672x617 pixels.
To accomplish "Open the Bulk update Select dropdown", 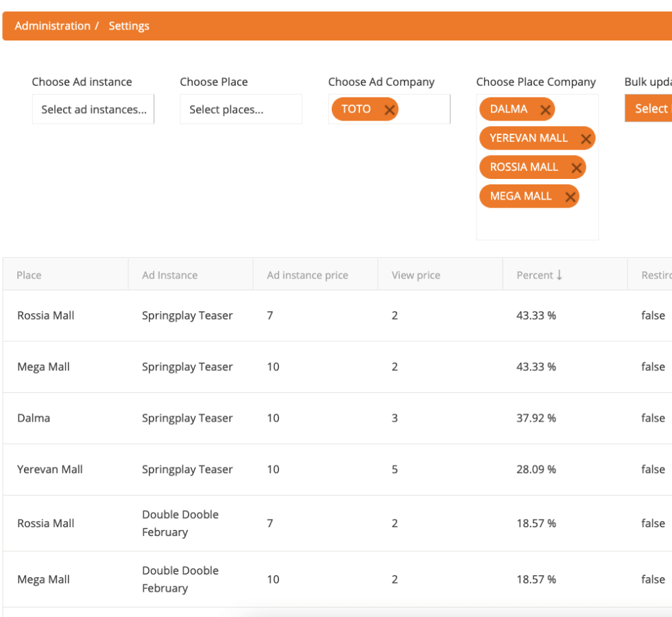I will [x=651, y=108].
